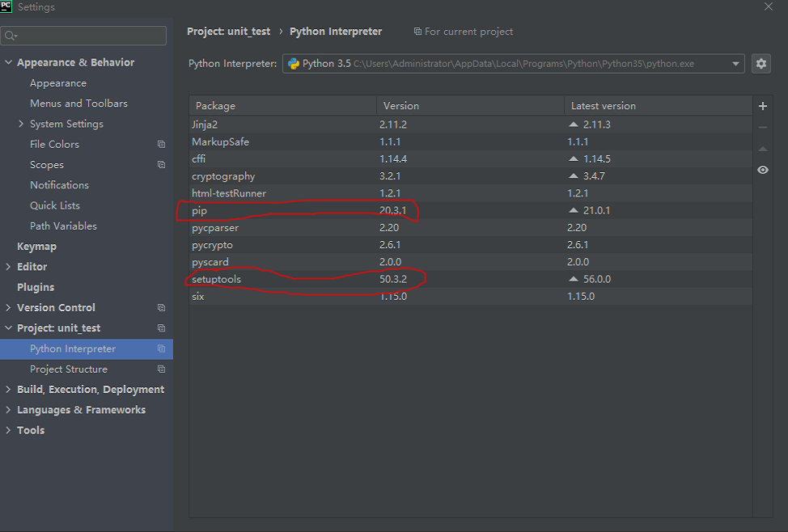This screenshot has height=532, width=788.
Task: Open File Colors settings page
Action: [x=54, y=144]
